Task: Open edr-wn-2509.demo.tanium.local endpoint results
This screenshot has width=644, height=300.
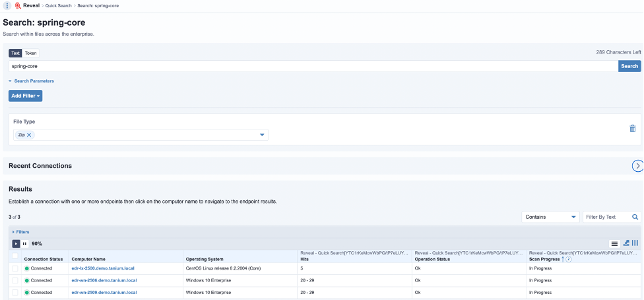Action: pos(104,293)
